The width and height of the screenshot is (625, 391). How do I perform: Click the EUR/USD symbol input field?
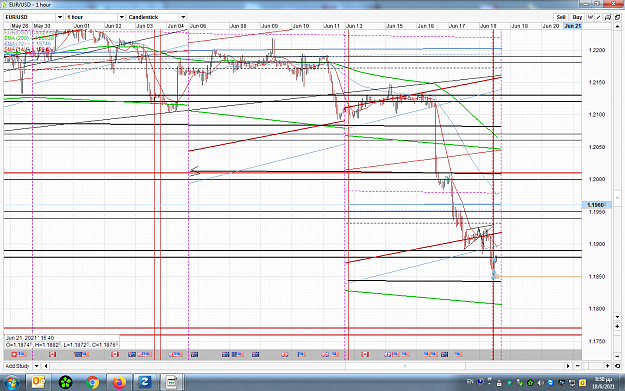coord(30,17)
